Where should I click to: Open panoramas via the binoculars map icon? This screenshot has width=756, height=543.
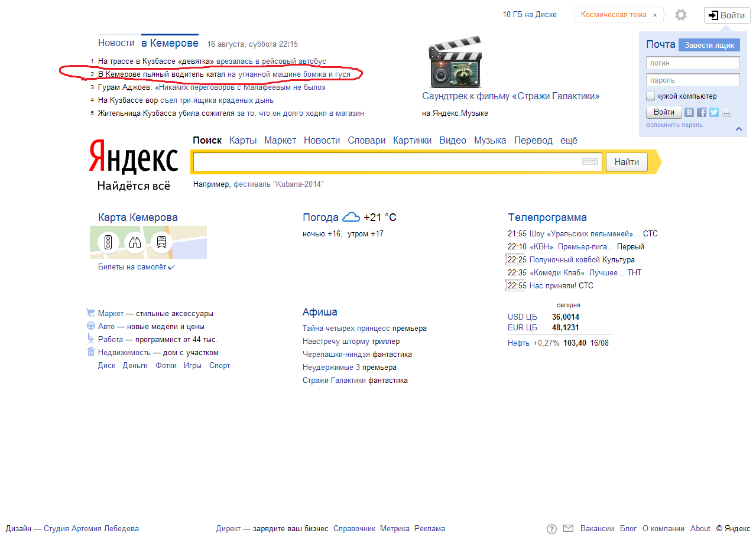(135, 242)
